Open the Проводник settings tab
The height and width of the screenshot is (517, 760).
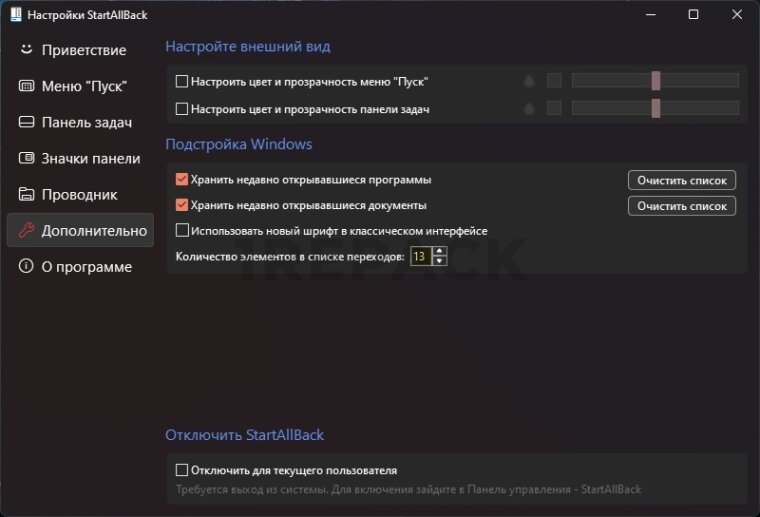pyautogui.click(x=79, y=194)
